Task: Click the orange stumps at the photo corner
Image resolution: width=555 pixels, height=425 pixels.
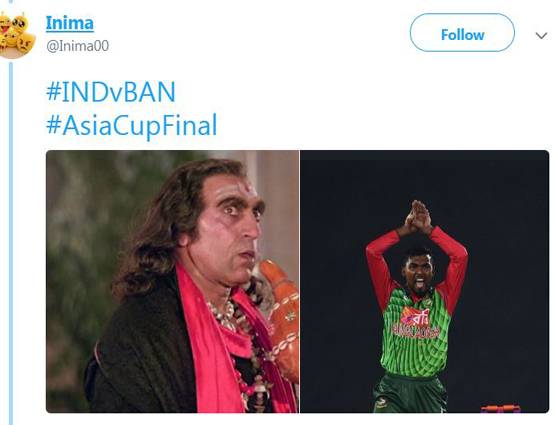Action: tap(501, 409)
